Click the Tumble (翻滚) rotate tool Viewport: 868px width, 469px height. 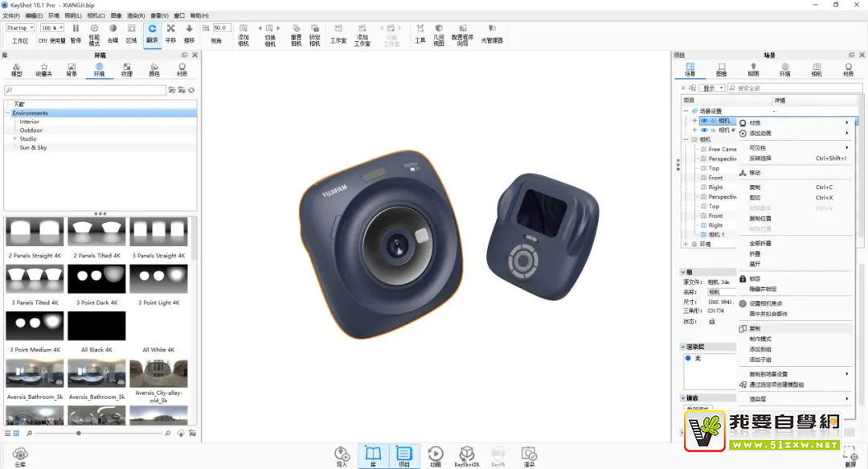coord(152,33)
